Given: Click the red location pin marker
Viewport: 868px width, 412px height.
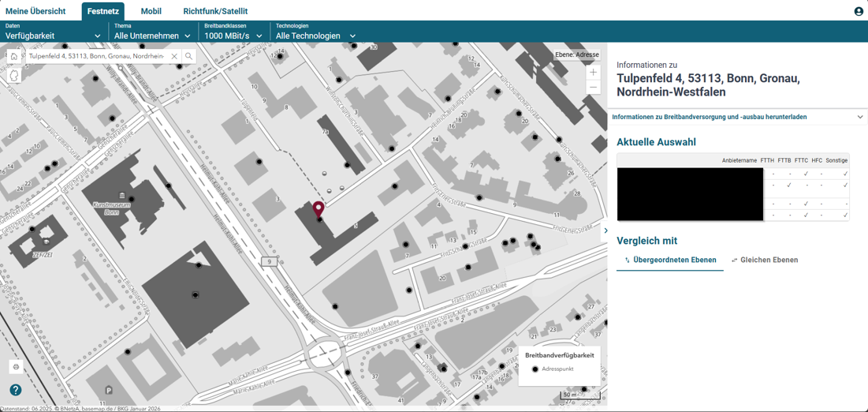Looking at the screenshot, I should click(319, 208).
